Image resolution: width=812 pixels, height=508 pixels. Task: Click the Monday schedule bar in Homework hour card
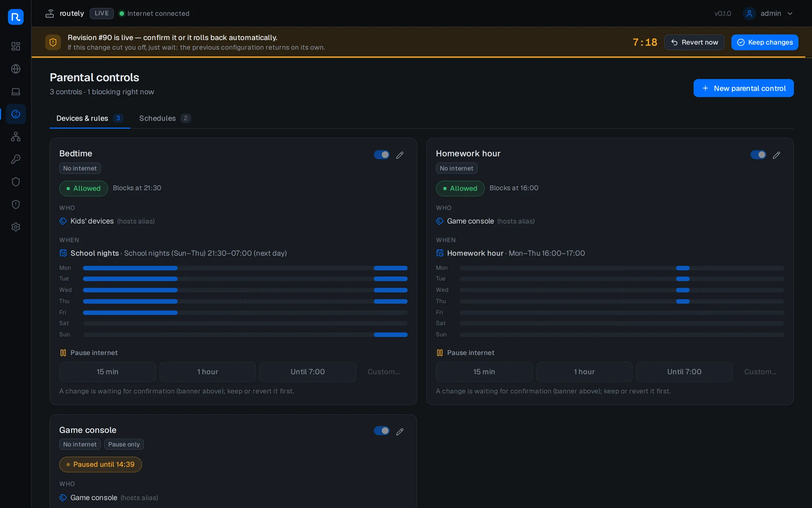tap(622, 268)
